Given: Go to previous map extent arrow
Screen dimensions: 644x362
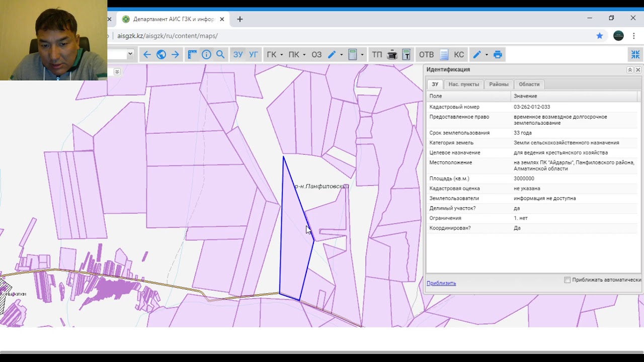Looking at the screenshot, I should [x=147, y=55].
